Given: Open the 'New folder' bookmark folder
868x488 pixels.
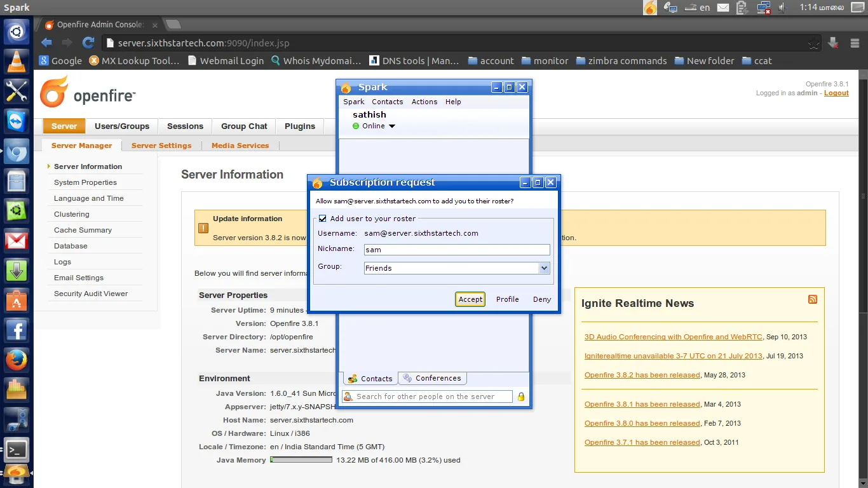Looking at the screenshot, I should (704, 61).
